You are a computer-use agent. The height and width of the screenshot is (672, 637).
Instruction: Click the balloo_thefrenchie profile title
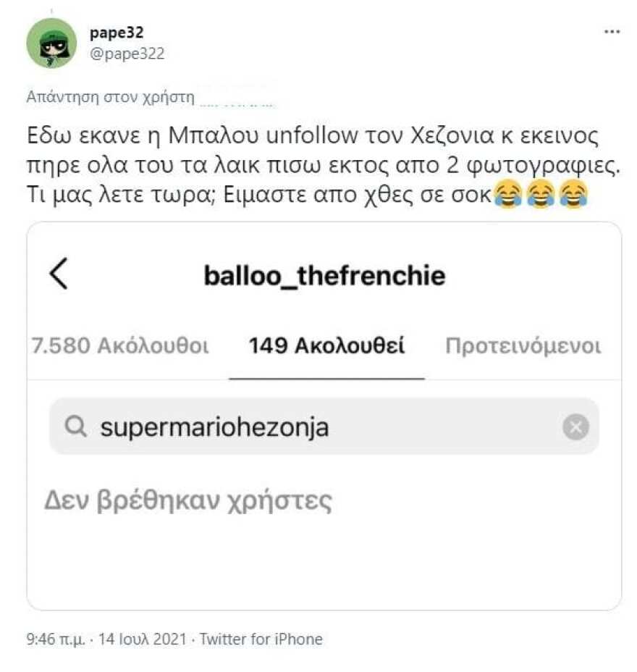(326, 274)
